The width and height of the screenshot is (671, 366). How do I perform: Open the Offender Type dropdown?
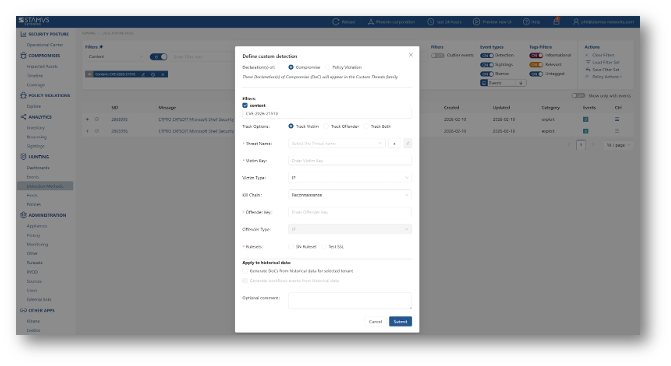click(350, 229)
